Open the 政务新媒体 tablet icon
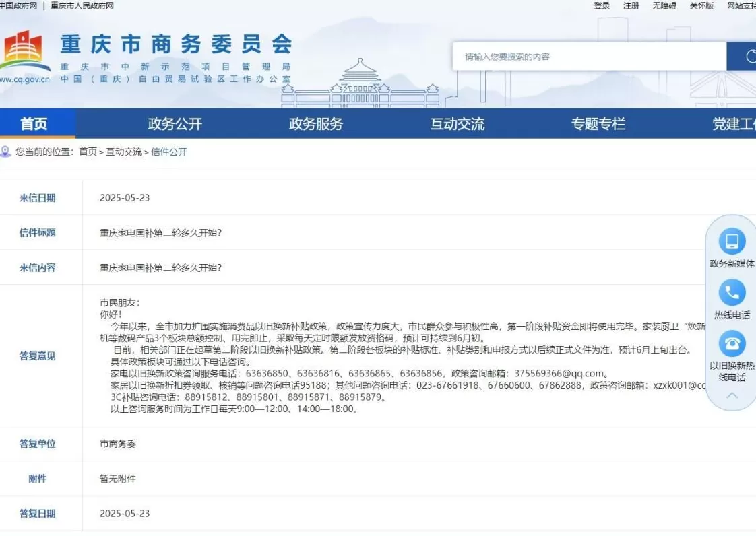 click(x=732, y=241)
